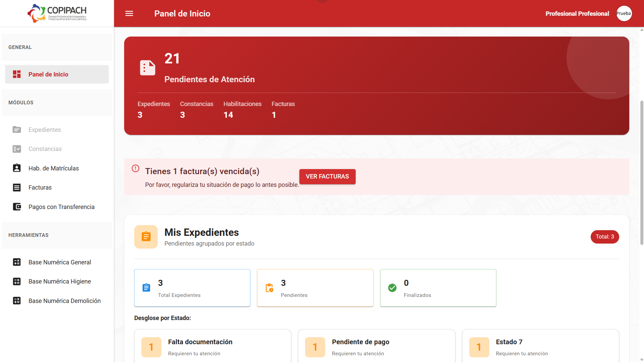Viewport: 644px width, 362px height.
Task: Click the blue clipboard icon in Total Expedientes
Action: pyautogui.click(x=146, y=288)
